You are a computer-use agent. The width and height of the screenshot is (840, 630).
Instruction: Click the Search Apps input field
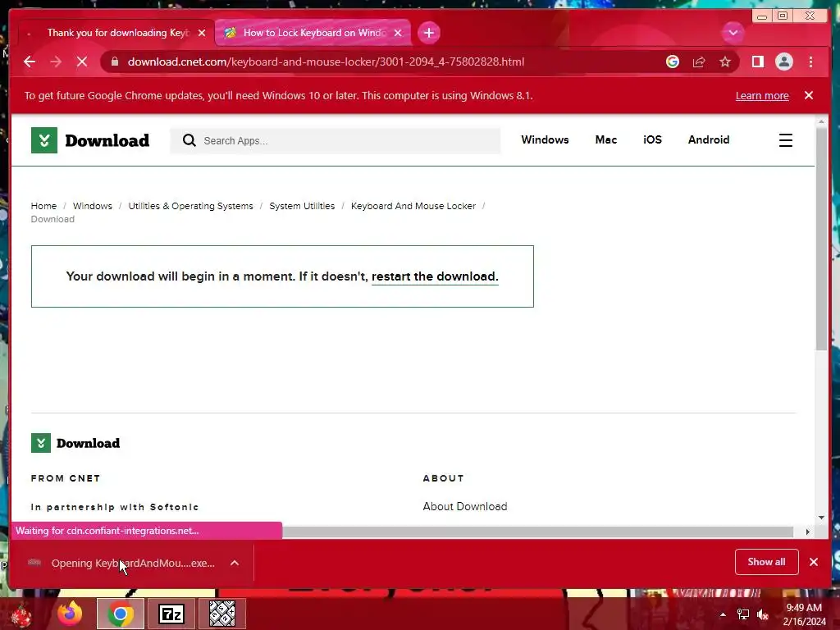[x=336, y=140]
